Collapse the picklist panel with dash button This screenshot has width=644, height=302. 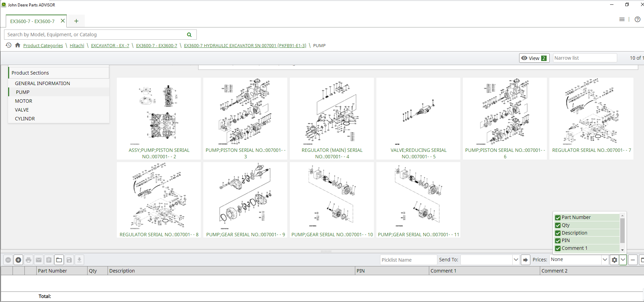(x=633, y=260)
